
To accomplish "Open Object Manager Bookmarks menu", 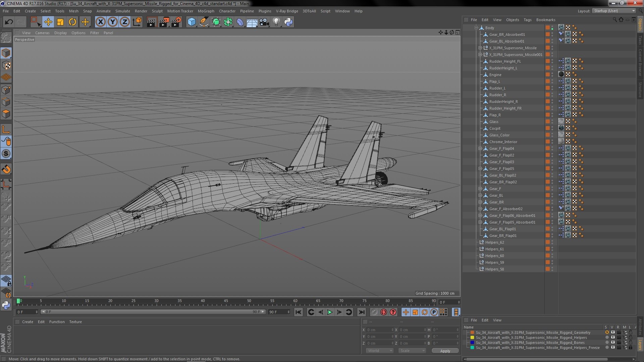I will point(546,20).
